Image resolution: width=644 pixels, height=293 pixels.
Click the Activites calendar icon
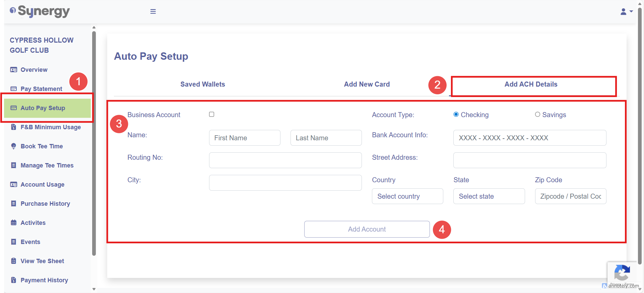click(13, 223)
